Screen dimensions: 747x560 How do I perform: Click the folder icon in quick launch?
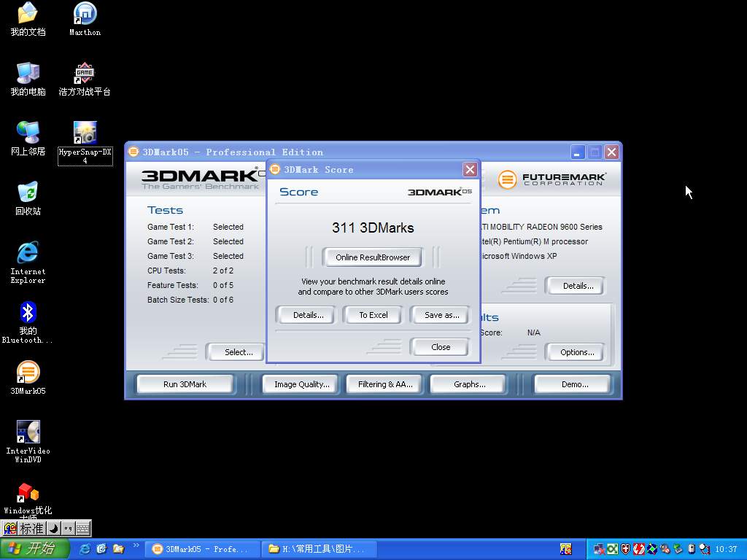pos(118,548)
